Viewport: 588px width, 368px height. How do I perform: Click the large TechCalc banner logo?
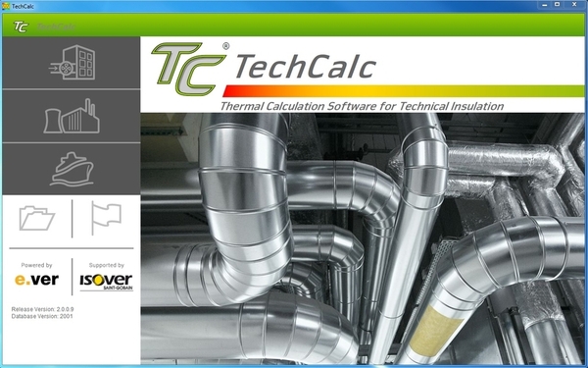coord(264,69)
